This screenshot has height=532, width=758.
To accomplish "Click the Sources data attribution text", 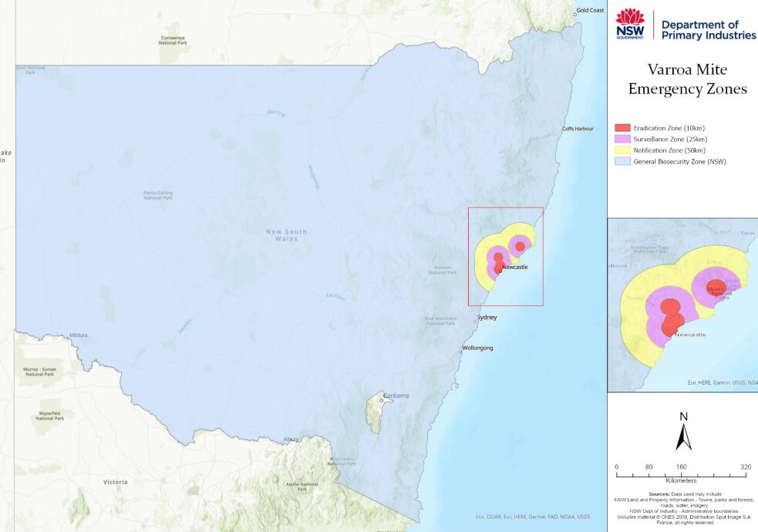I will 685,507.
